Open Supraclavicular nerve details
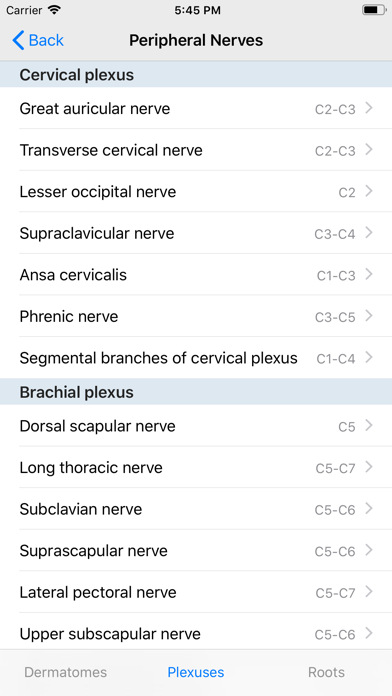 tap(196, 233)
